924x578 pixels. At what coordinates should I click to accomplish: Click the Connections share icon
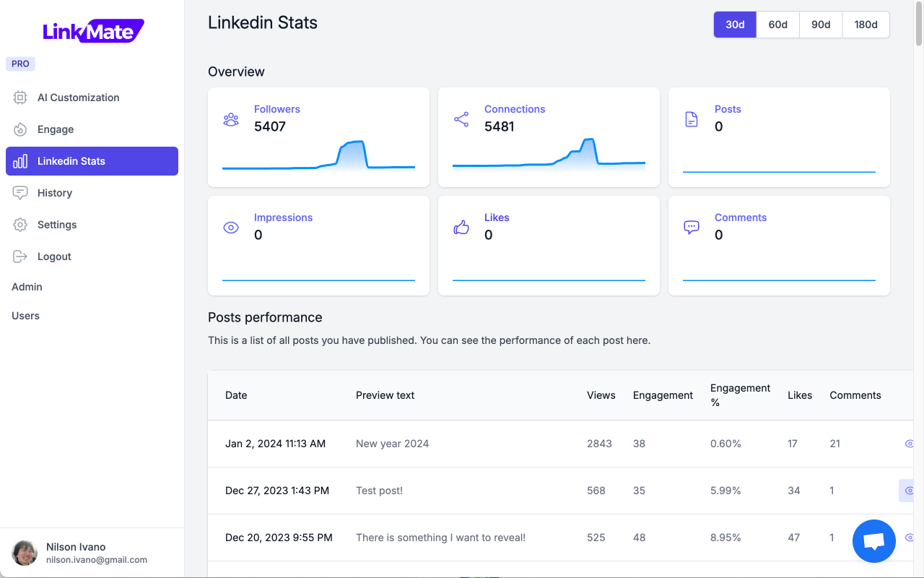(461, 119)
